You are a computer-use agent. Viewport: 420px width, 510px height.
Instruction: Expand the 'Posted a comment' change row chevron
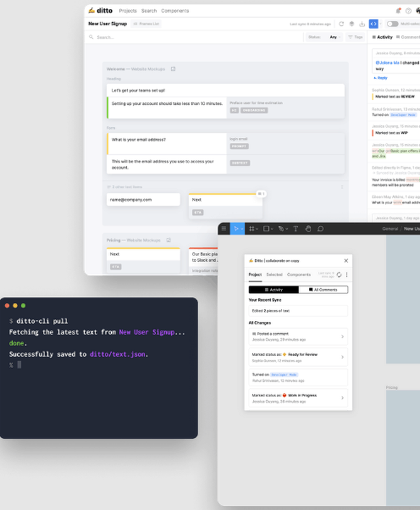pyautogui.click(x=342, y=336)
